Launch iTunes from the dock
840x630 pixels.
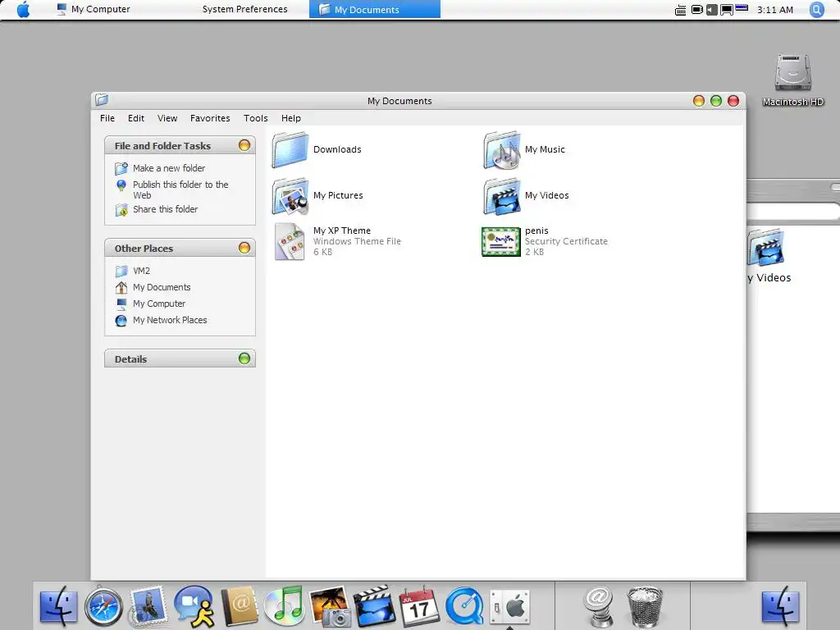[x=284, y=606]
